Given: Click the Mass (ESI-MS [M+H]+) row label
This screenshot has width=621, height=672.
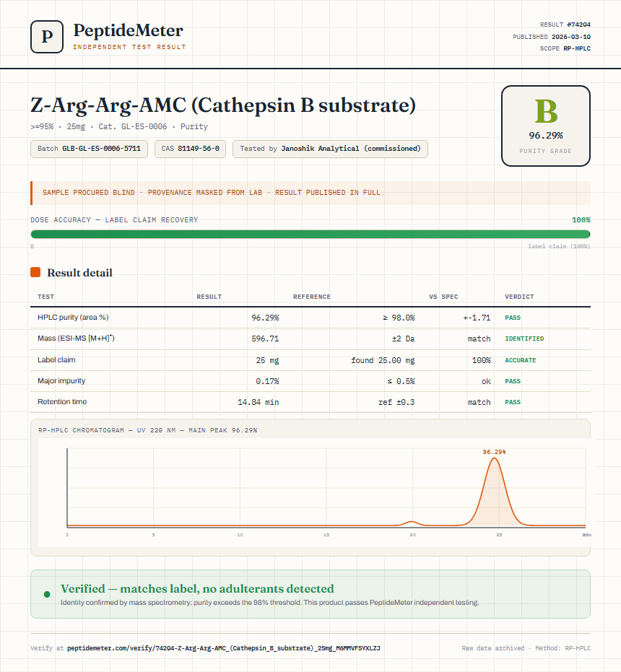Looking at the screenshot, I should coord(76,338).
